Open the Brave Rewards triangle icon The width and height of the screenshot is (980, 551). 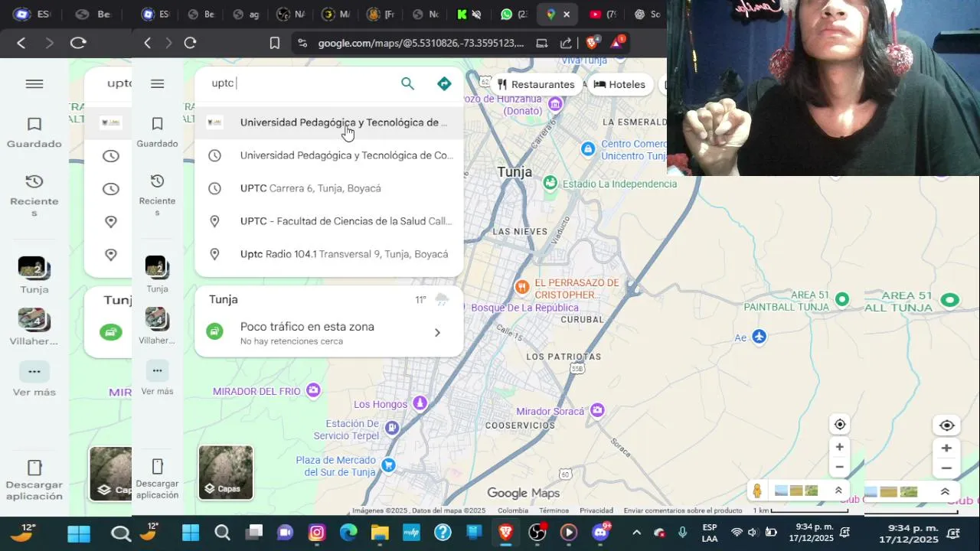pos(617,43)
